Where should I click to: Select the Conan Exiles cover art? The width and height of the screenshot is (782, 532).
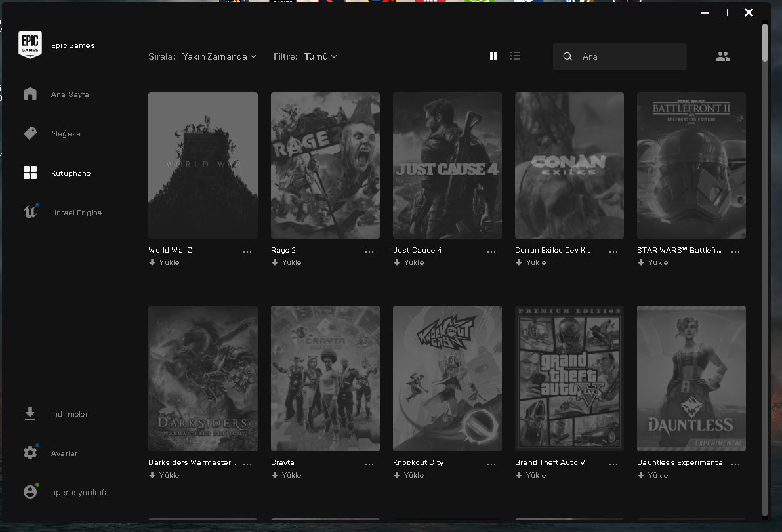(569, 165)
